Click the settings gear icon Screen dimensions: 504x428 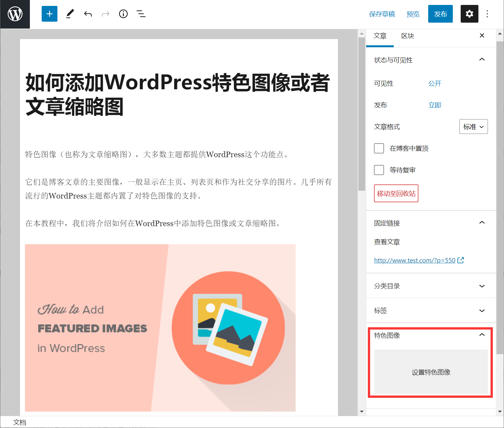469,14
